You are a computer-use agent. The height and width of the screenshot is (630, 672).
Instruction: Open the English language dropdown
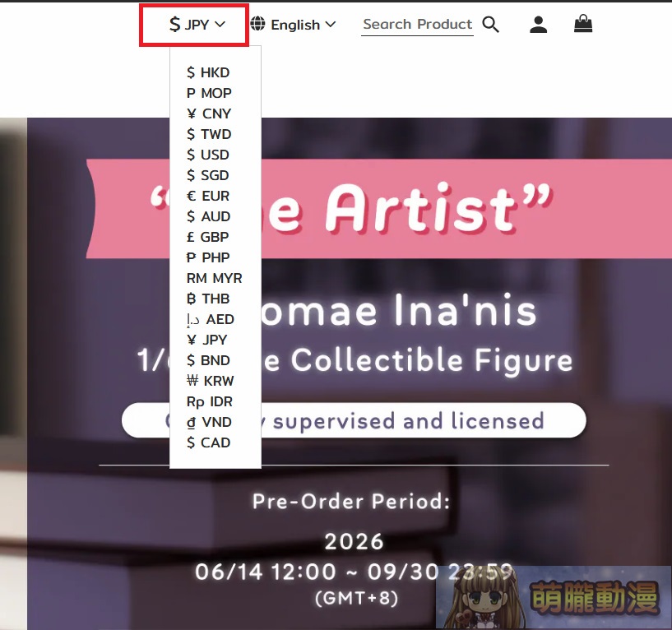(x=303, y=25)
